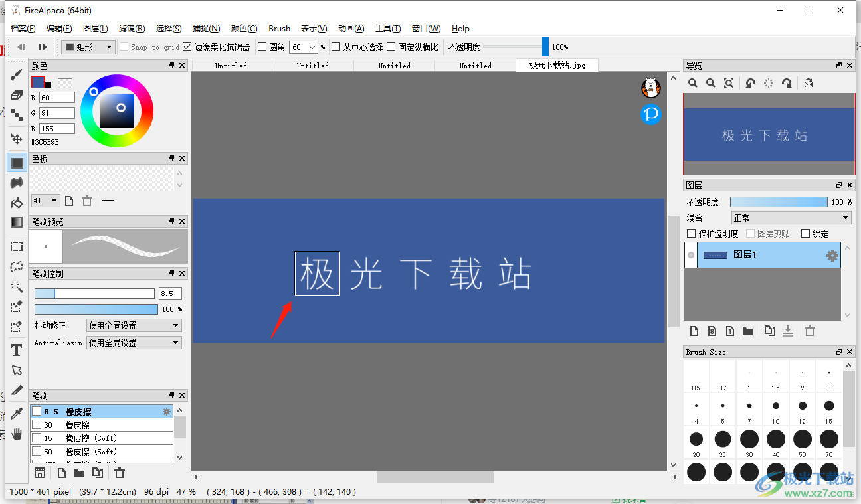Rotate canvas left in Navigator
The width and height of the screenshot is (861, 504).
click(750, 83)
